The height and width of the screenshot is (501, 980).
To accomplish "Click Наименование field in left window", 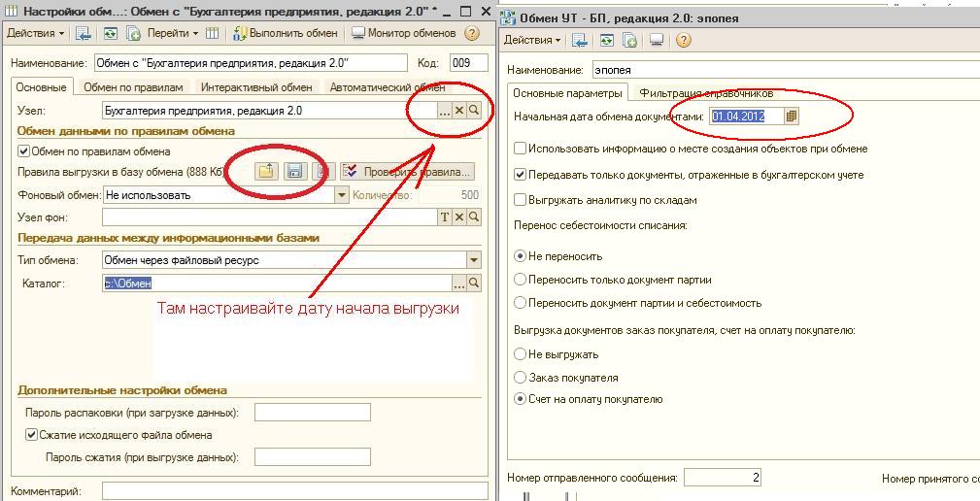I will (251, 63).
